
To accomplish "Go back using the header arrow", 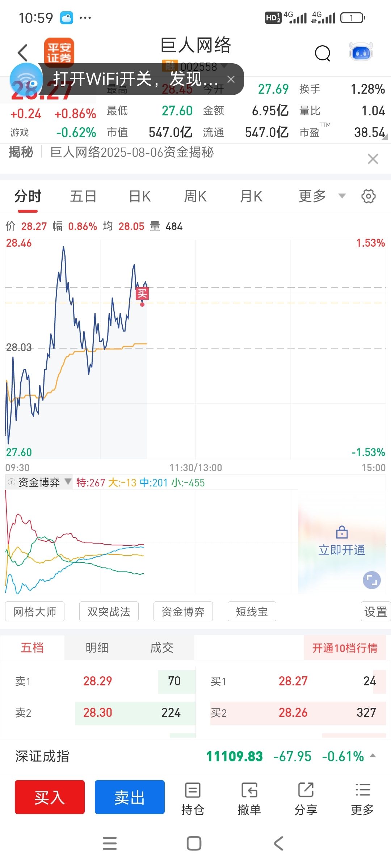I will (x=23, y=53).
